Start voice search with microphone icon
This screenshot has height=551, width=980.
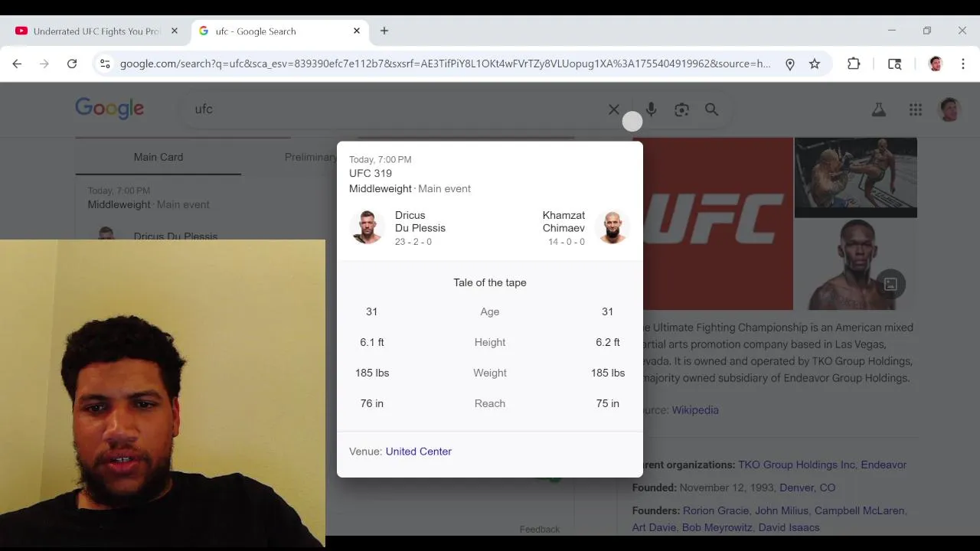tap(652, 109)
